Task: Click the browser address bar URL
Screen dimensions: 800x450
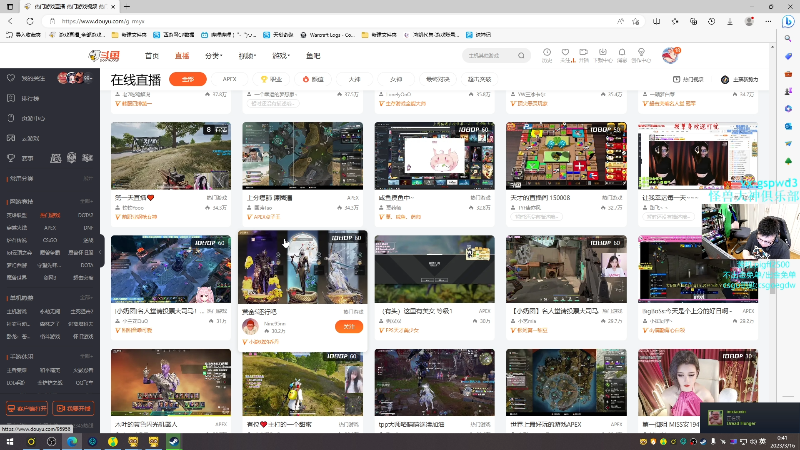Action: pyautogui.click(x=103, y=21)
